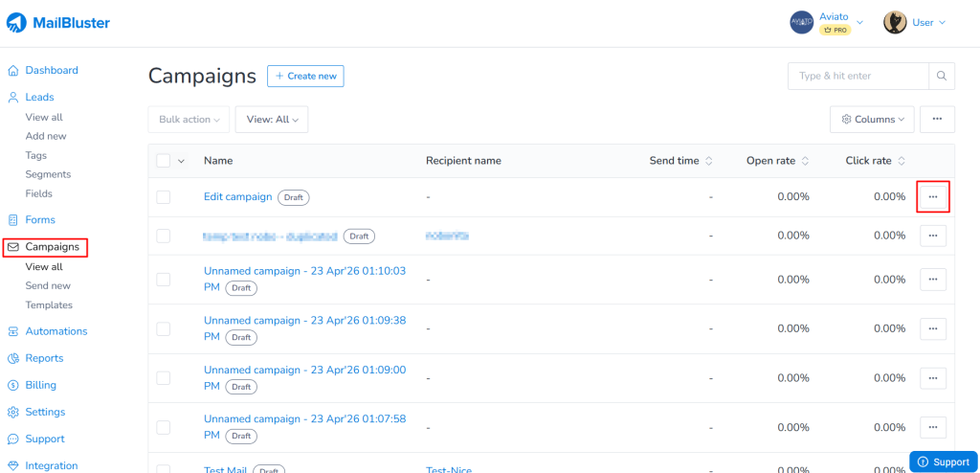Screen dimensions: 980x473
Task: Click the blue Support help button
Action: (943, 462)
